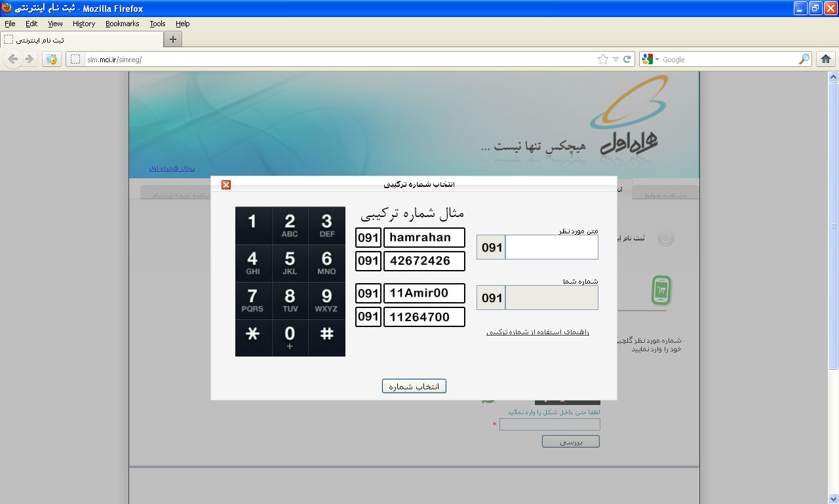Open the راهنمای استفاده از شماره ترکیبی link

click(537, 332)
